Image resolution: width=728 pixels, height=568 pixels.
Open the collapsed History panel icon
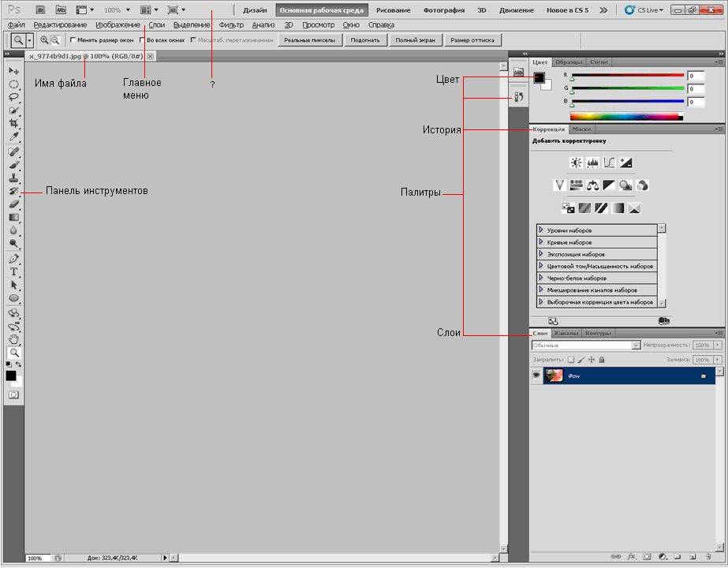click(519, 96)
